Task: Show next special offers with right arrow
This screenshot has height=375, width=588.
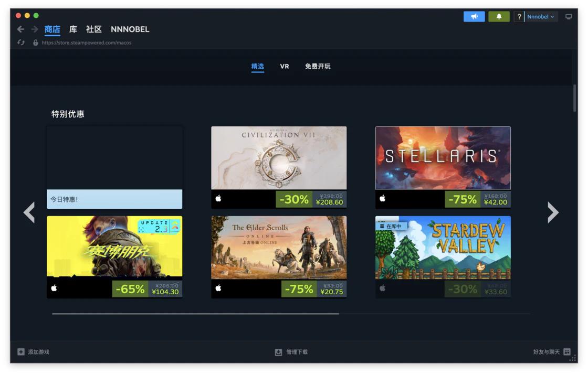Action: tap(553, 212)
